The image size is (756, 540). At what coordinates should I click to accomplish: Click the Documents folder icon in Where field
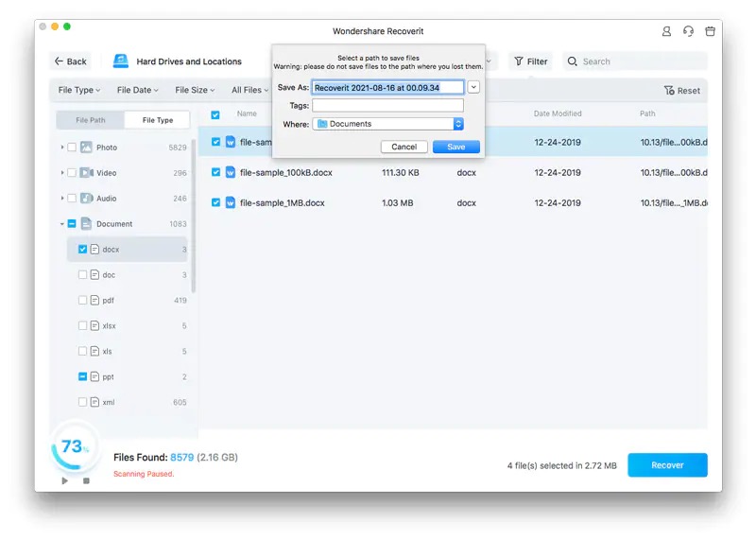click(322, 124)
